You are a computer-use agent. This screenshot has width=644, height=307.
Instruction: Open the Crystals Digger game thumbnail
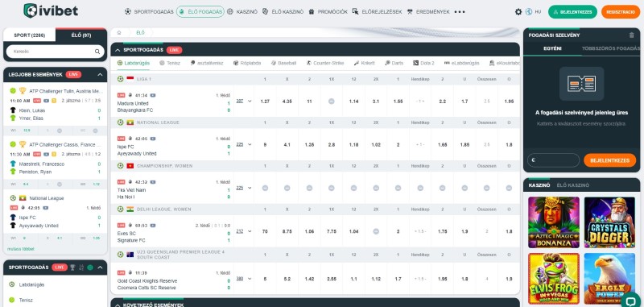point(609,222)
